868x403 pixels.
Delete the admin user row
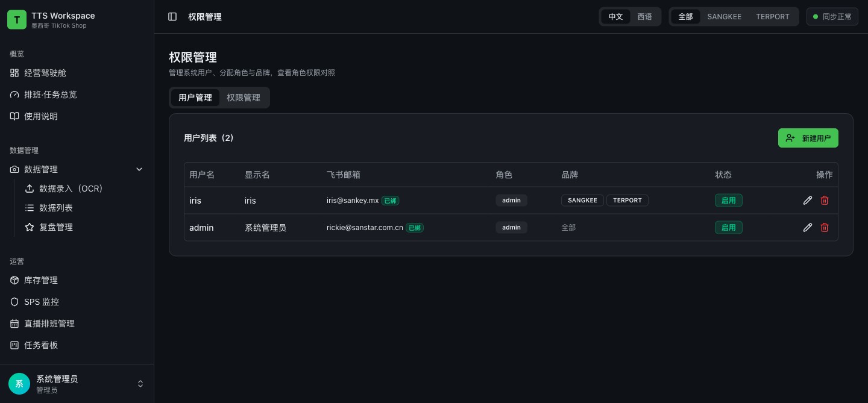(x=825, y=228)
